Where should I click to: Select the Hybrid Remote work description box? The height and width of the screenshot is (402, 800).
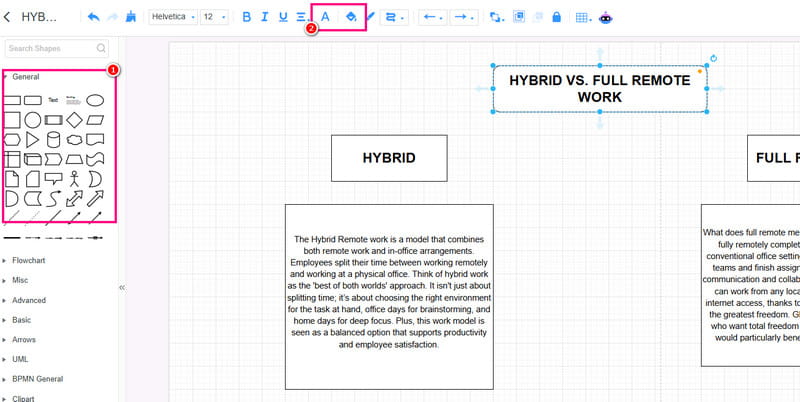tap(389, 297)
